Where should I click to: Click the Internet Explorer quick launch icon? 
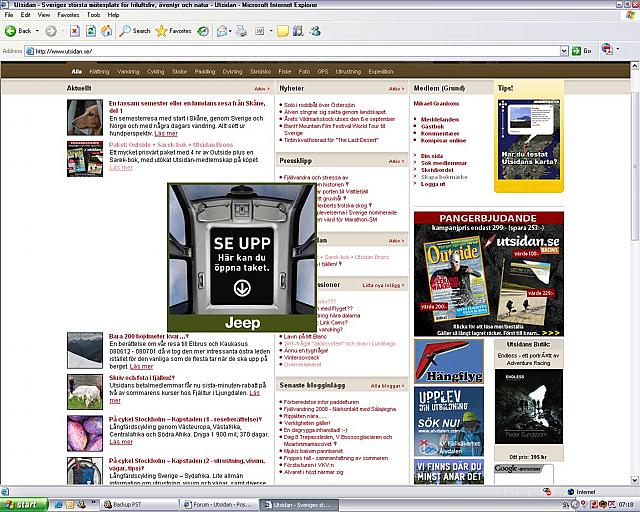[58, 505]
